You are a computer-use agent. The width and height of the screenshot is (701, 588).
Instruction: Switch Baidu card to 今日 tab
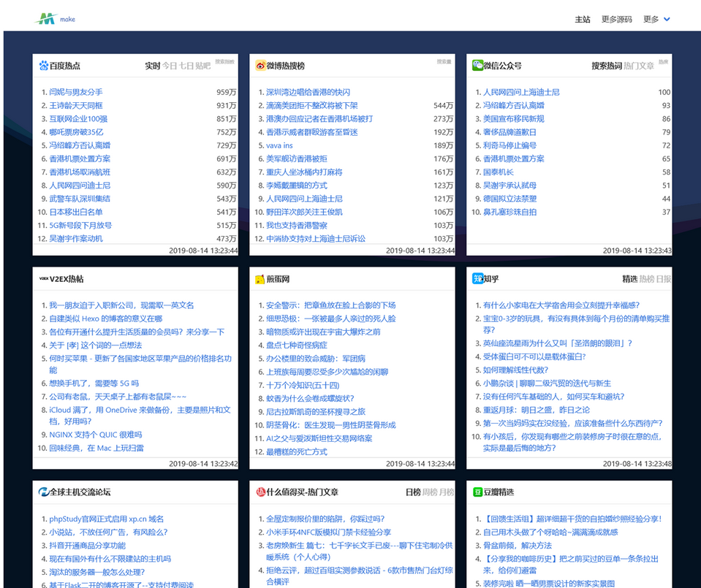click(170, 66)
